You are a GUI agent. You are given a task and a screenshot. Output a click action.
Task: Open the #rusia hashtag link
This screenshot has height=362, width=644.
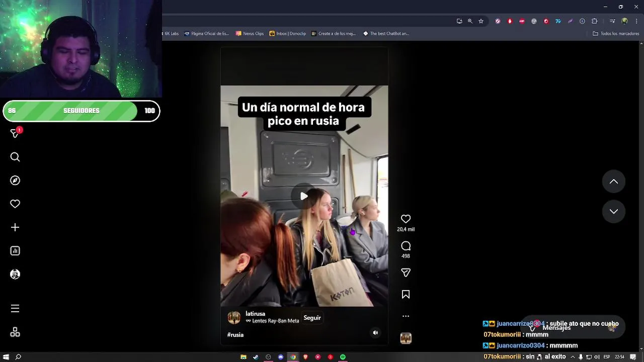click(x=235, y=335)
